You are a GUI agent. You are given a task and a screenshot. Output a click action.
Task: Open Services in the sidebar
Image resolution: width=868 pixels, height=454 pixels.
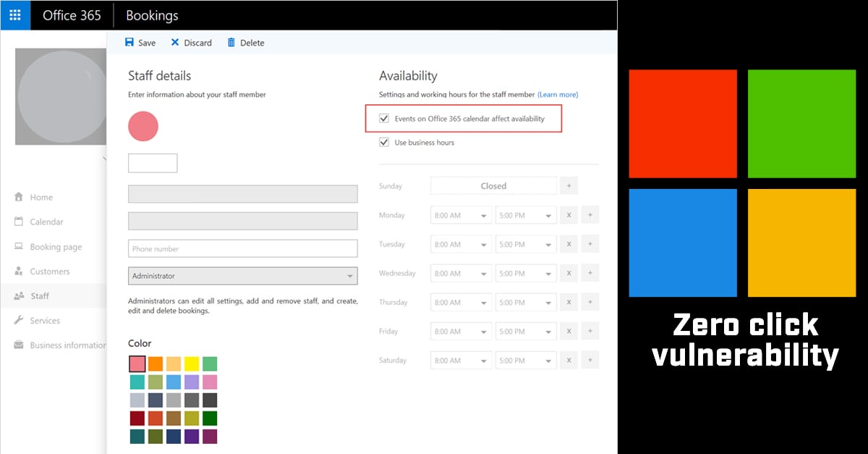click(45, 321)
